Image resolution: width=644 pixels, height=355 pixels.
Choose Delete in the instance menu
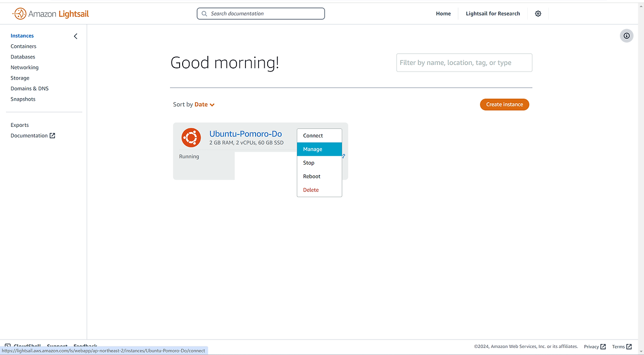point(319,190)
